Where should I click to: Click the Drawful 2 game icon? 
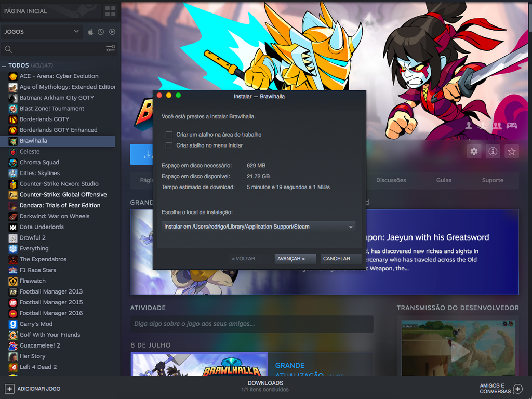click(13, 238)
